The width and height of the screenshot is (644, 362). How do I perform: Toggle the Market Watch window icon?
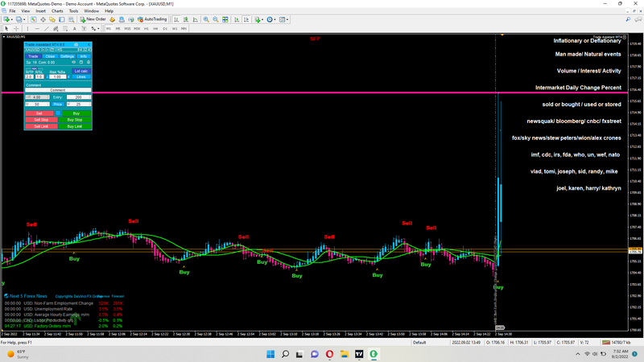pos(33,19)
